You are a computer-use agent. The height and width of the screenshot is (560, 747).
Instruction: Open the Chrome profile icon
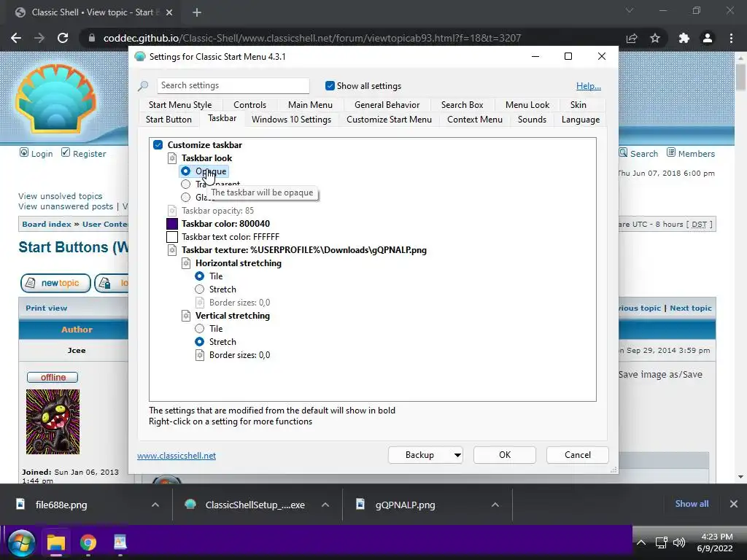click(x=708, y=38)
